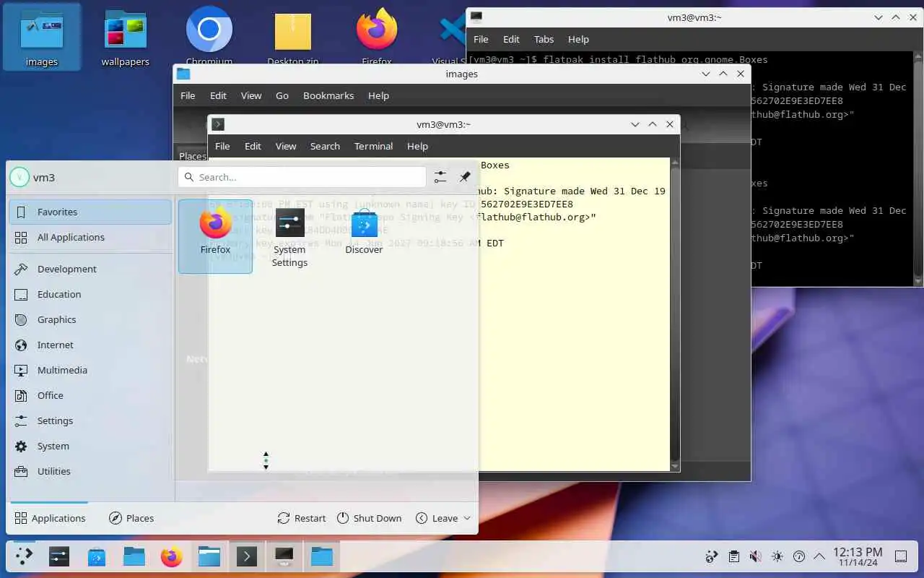The height and width of the screenshot is (578, 924).
Task: Open File menu in images window
Action: [x=188, y=95]
